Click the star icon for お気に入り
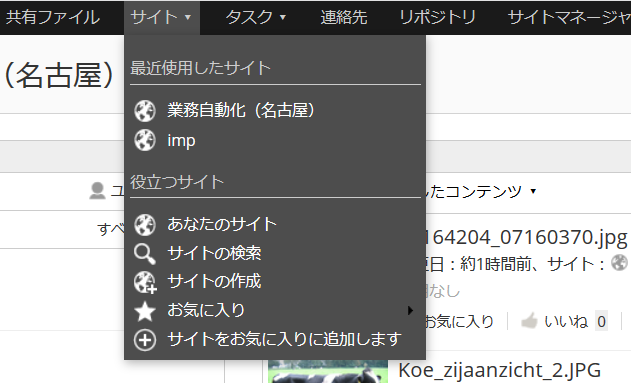This screenshot has width=631, height=383. (145, 311)
